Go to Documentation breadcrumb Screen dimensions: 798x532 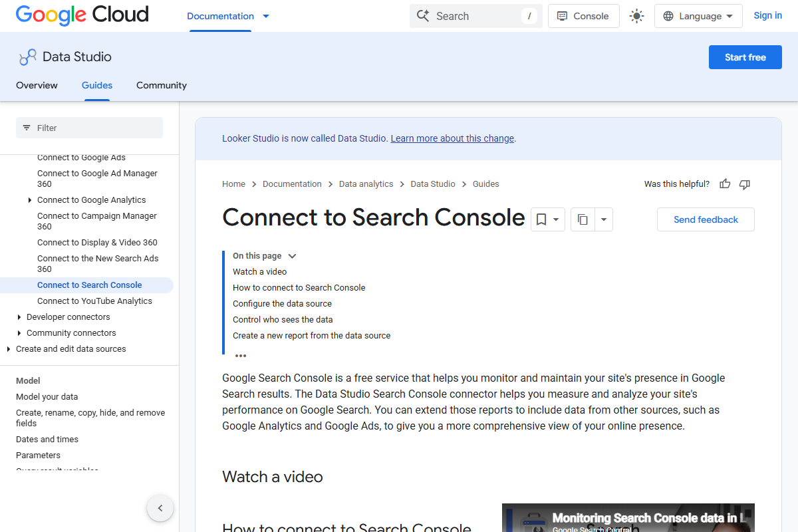(292, 184)
